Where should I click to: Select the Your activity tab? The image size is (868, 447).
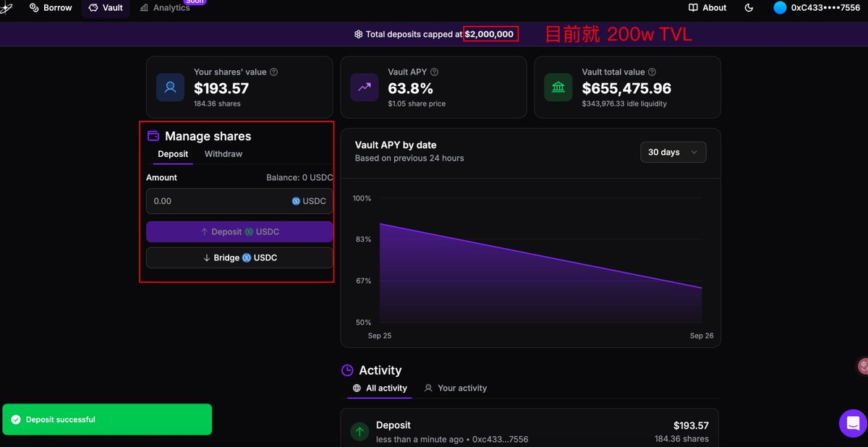coord(456,388)
